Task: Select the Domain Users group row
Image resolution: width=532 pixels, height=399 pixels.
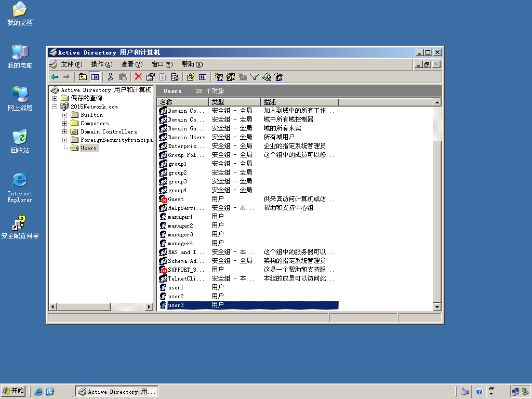Action: [248, 137]
